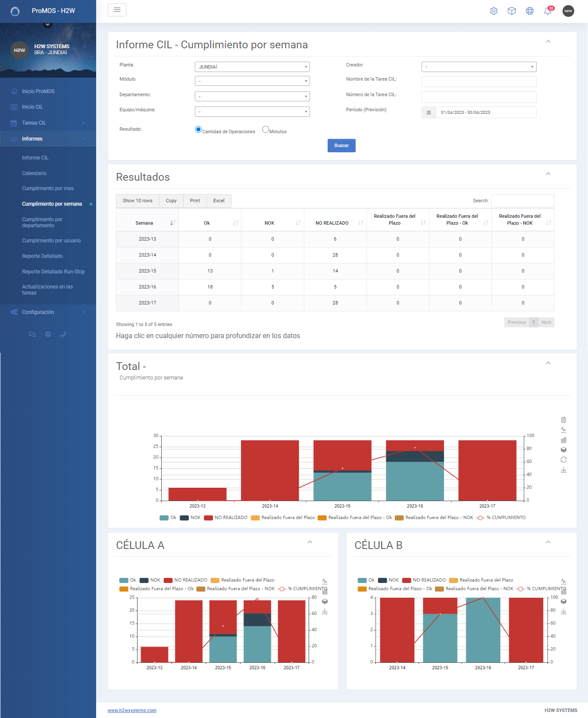Open the Creador dropdown
The width and height of the screenshot is (588, 718).
tap(479, 67)
